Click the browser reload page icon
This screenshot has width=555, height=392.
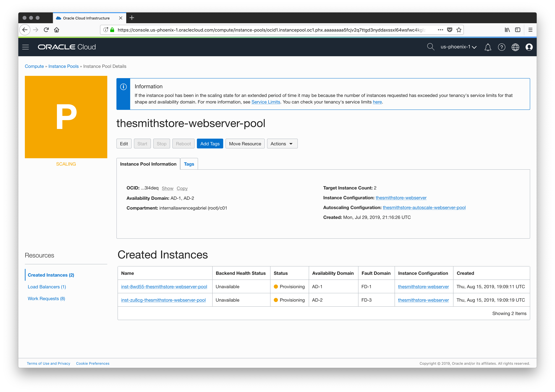[x=46, y=30]
